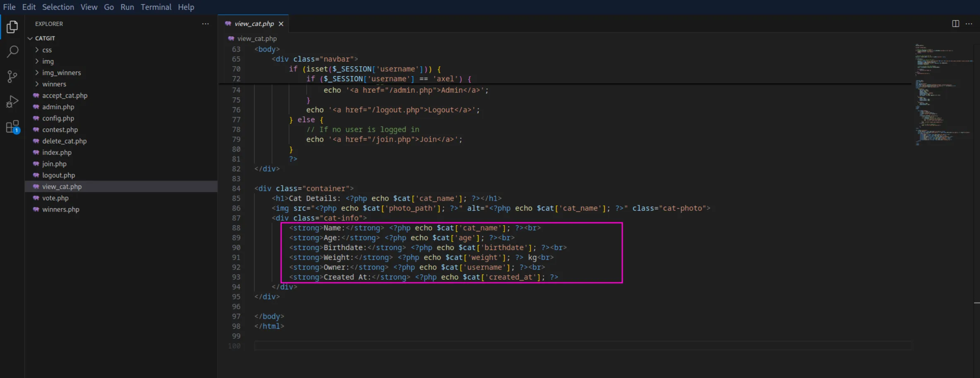Open the Run menu

tap(127, 7)
